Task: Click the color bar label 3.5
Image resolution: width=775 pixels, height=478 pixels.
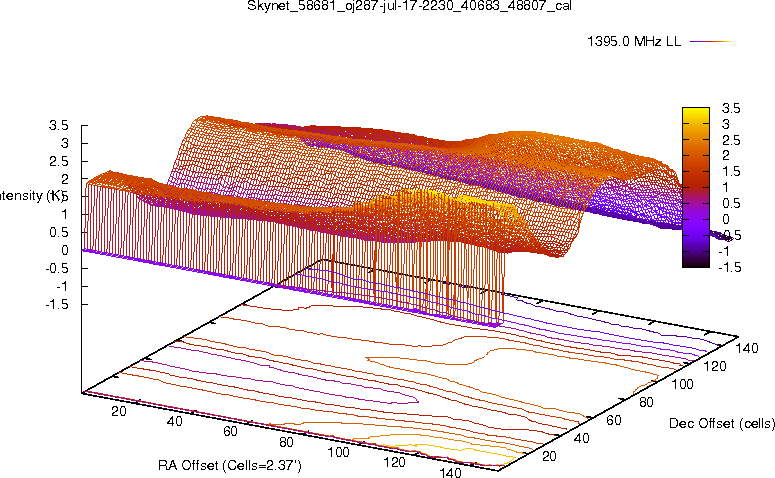Action: 731,108
